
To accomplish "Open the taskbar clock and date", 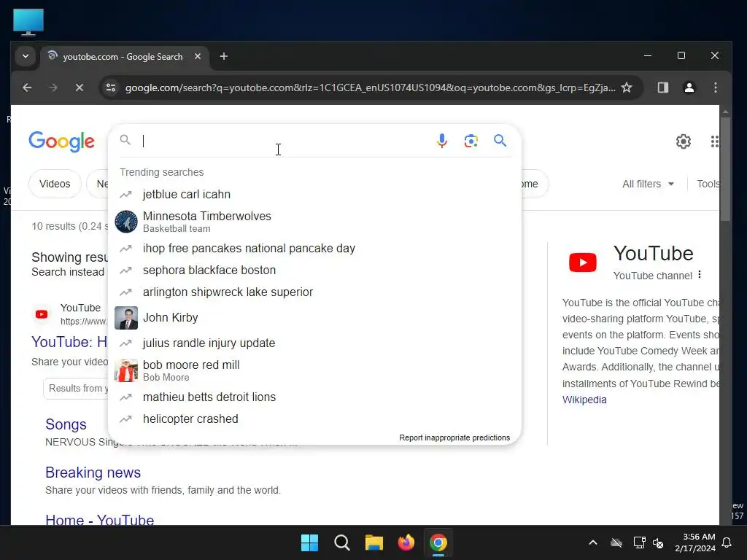I will (695, 542).
